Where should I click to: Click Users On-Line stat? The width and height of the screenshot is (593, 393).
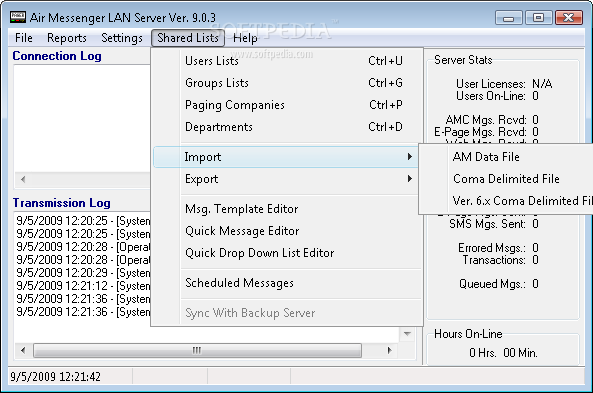tap(497, 96)
